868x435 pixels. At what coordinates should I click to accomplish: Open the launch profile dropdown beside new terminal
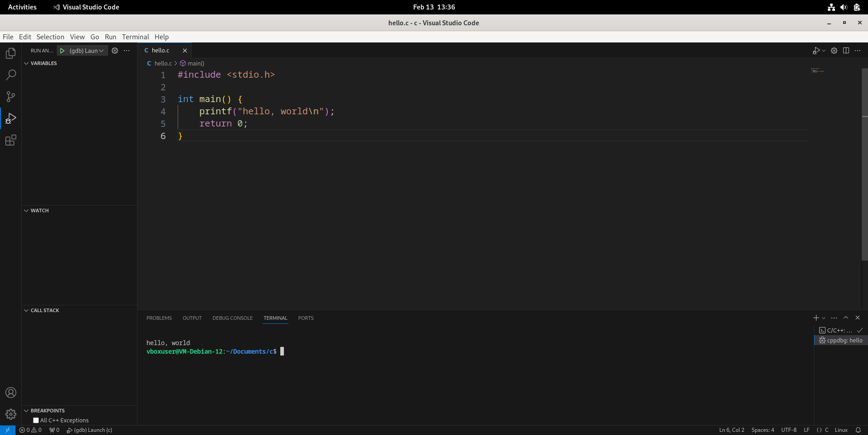tap(824, 318)
